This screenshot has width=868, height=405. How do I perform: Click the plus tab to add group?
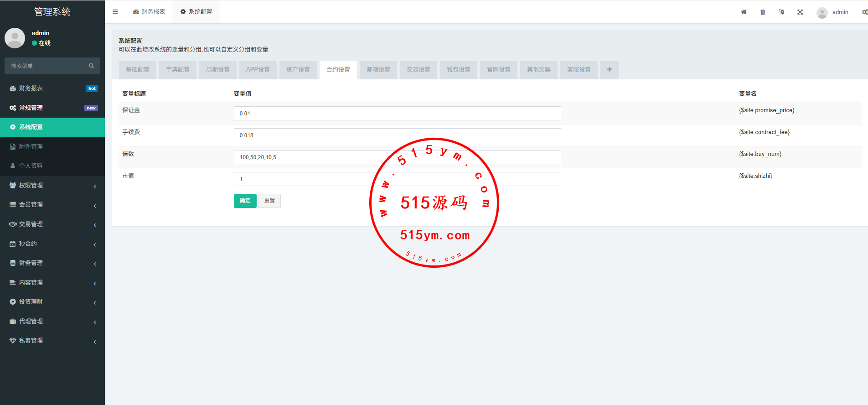609,70
